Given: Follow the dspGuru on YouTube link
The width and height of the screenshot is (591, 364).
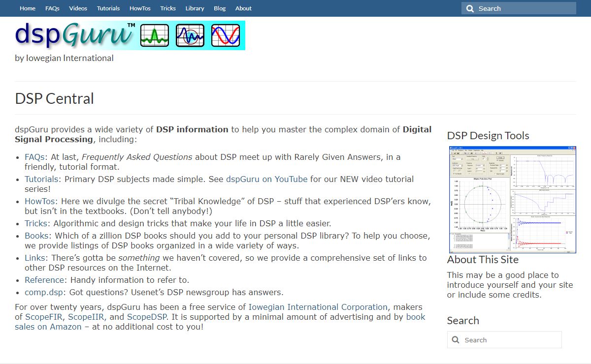Looking at the screenshot, I should (x=266, y=179).
